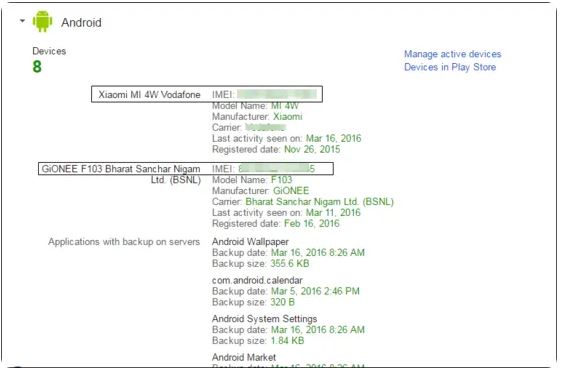The width and height of the screenshot is (561, 371).
Task: Click the blurred IMEI value for Xiaomi
Action: click(277, 94)
